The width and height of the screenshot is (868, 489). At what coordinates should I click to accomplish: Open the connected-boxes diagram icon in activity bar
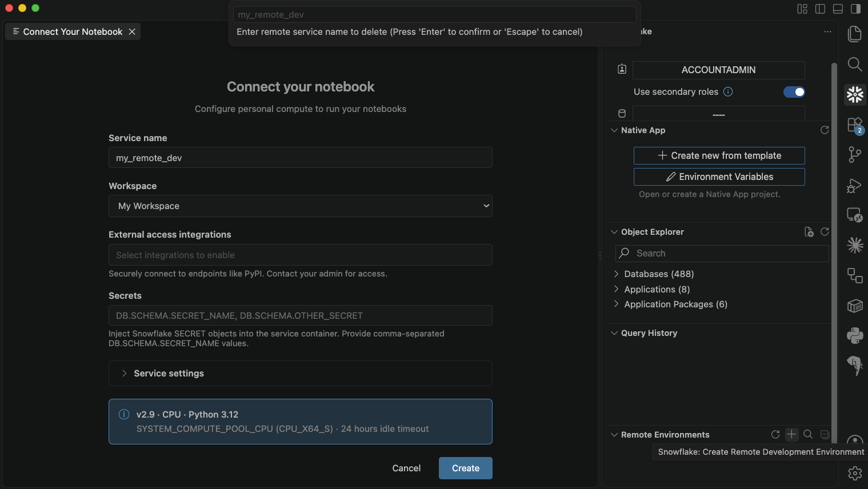(x=855, y=275)
